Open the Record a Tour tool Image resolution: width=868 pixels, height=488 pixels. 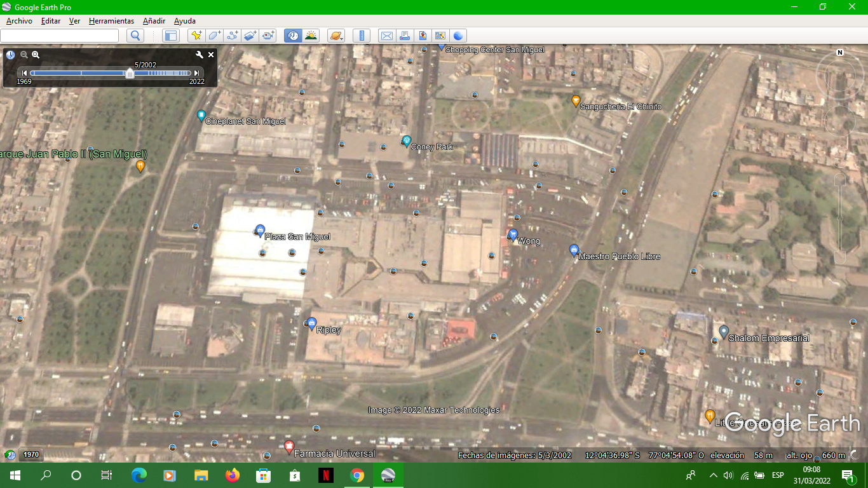point(268,36)
